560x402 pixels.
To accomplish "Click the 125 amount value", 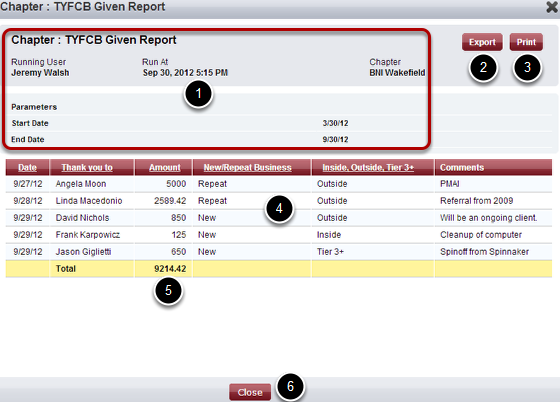I will pyautogui.click(x=179, y=235).
